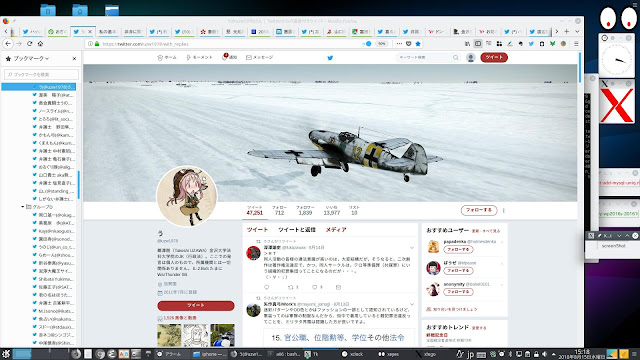Open the three-dot menu beside フォローする
Screen dimensions: 640x360
[504, 211]
